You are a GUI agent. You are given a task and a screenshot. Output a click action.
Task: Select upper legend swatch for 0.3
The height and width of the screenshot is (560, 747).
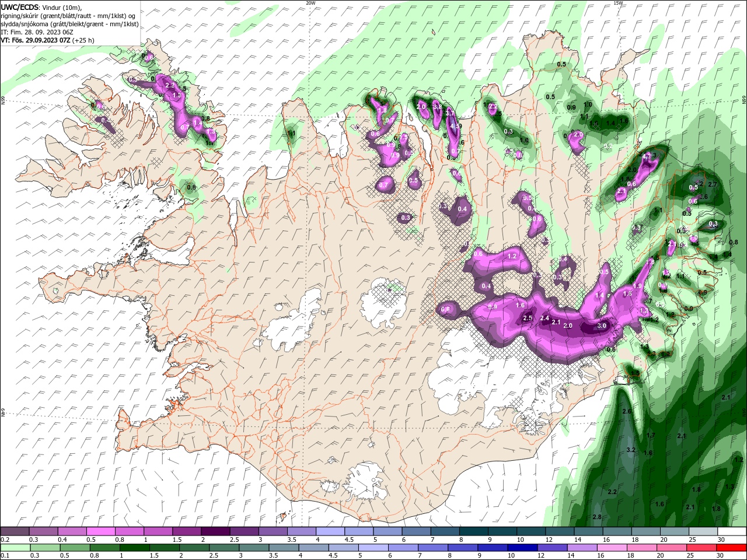[x=44, y=531]
